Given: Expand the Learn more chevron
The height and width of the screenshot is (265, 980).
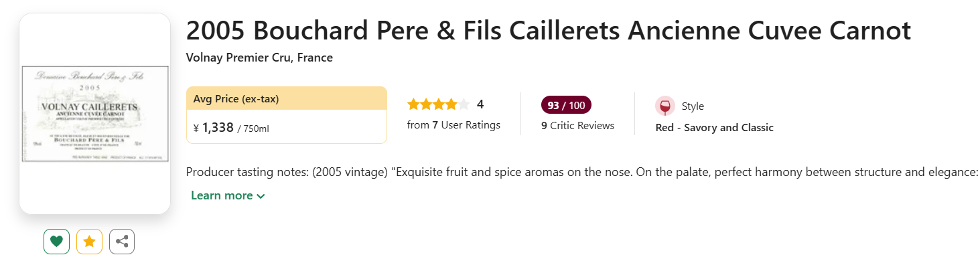Looking at the screenshot, I should click(261, 196).
